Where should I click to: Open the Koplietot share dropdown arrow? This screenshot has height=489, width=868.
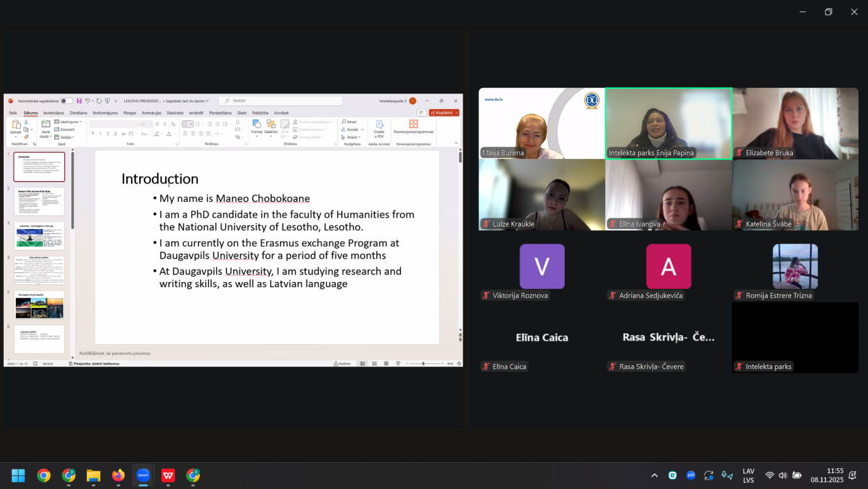click(x=456, y=113)
